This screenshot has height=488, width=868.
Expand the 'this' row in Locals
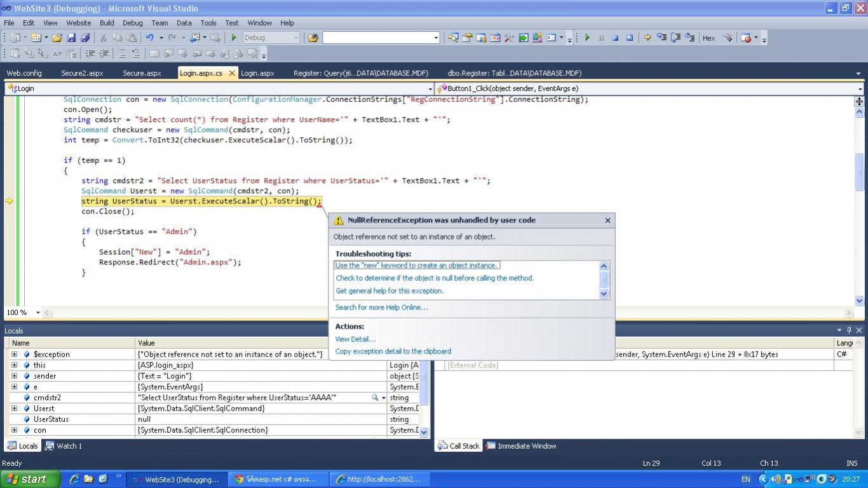click(15, 365)
